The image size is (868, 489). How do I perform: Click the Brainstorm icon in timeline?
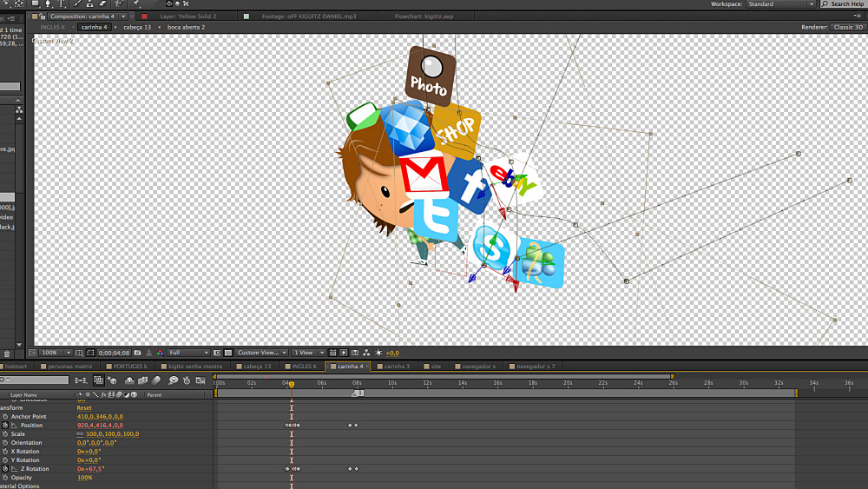[173, 380]
